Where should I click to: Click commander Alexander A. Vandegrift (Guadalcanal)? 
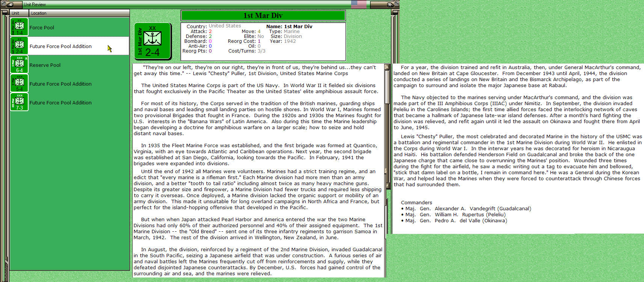[x=468, y=209]
